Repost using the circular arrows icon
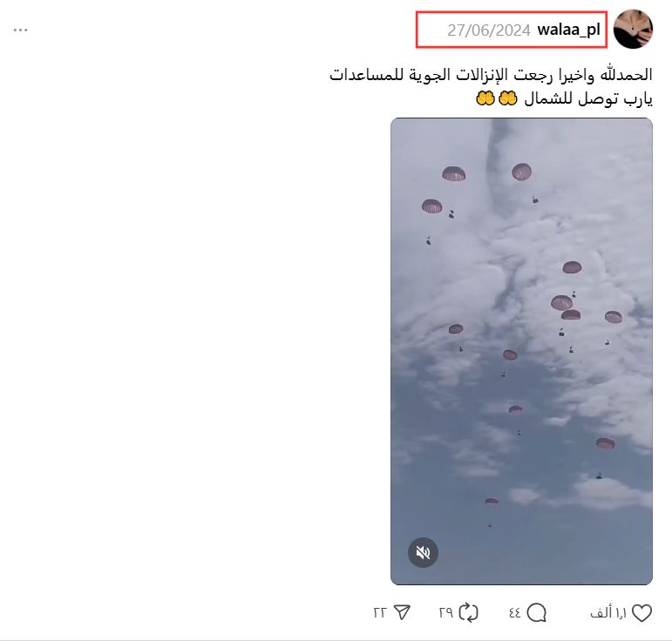The height and width of the screenshot is (641, 672). (x=468, y=613)
